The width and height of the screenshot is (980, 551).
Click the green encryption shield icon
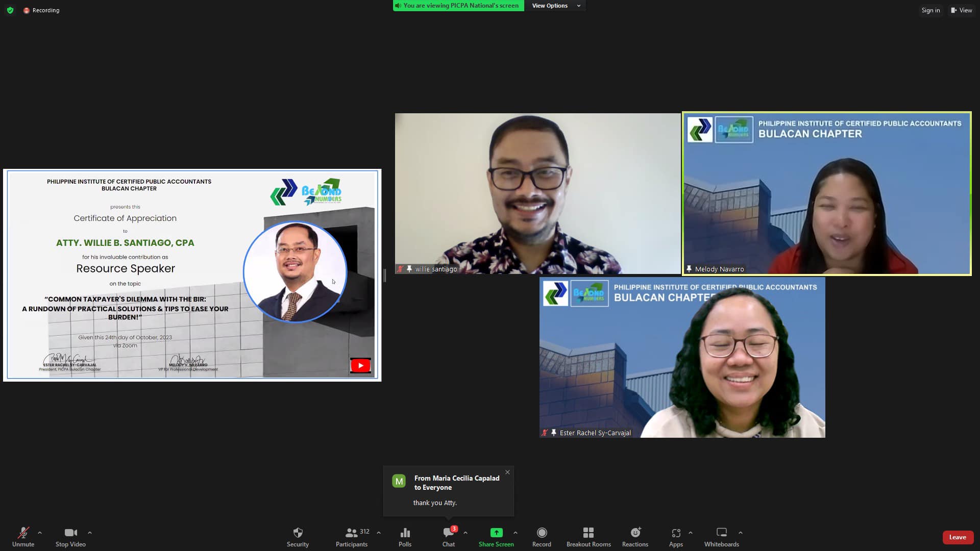pyautogui.click(x=10, y=10)
